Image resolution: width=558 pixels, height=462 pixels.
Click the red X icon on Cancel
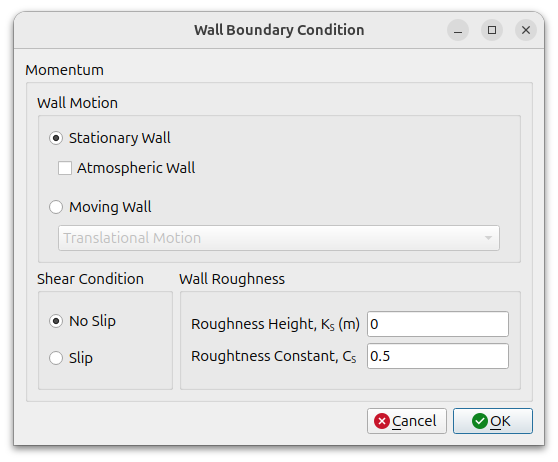click(x=382, y=421)
